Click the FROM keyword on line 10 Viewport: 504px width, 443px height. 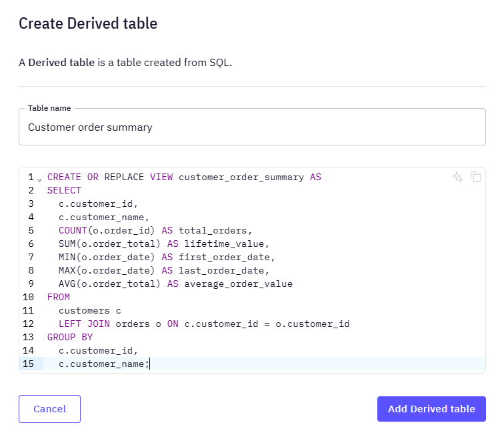tap(59, 298)
